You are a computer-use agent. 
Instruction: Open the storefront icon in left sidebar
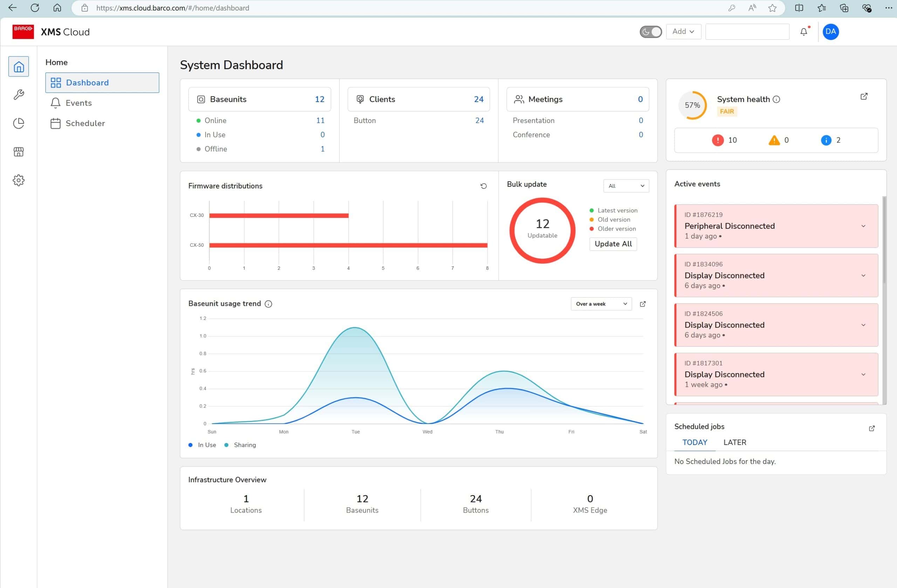pyautogui.click(x=19, y=152)
